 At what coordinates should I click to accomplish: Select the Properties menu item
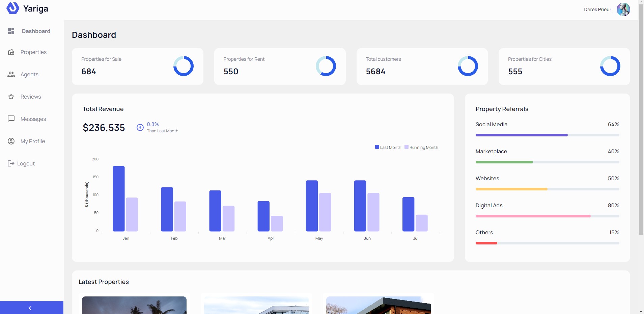(x=33, y=52)
